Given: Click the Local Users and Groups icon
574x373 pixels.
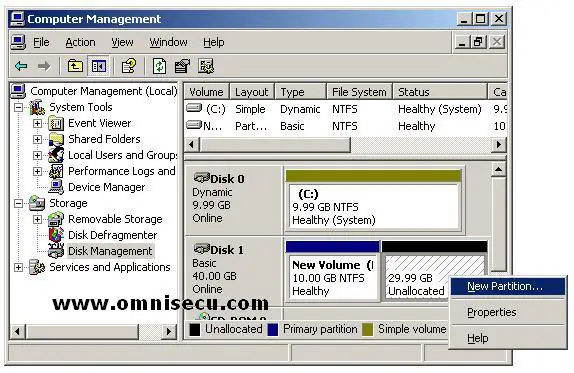Looking at the screenshot, I should coord(56,155).
